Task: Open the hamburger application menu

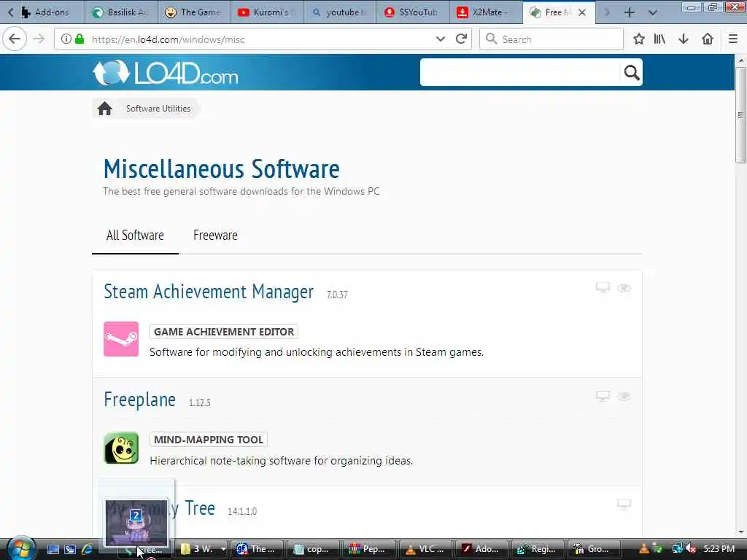Action: (x=733, y=39)
